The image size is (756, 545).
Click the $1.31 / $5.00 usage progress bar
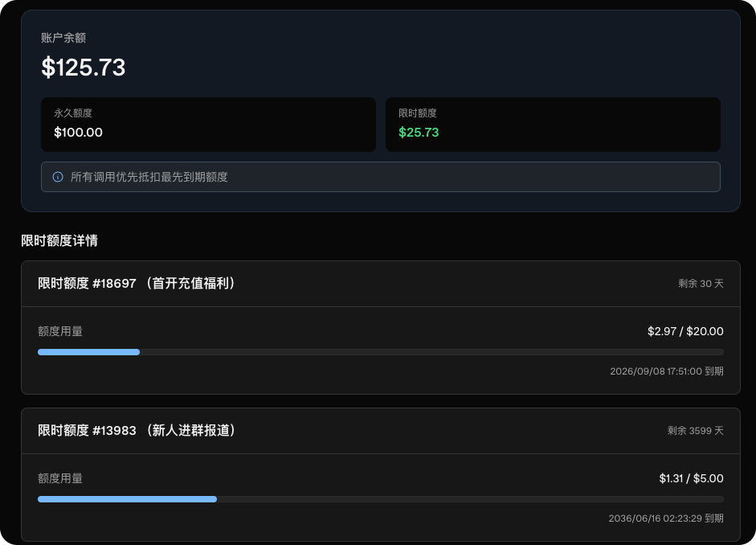(381, 499)
